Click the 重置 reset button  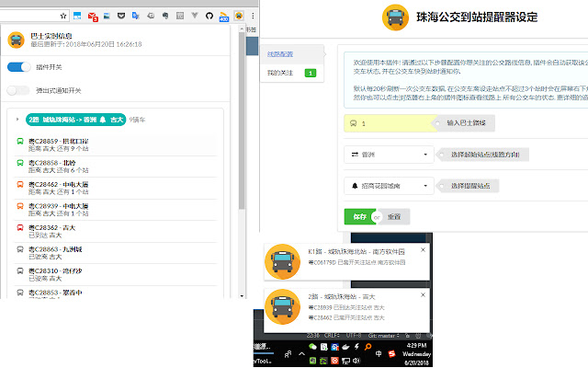[394, 217]
